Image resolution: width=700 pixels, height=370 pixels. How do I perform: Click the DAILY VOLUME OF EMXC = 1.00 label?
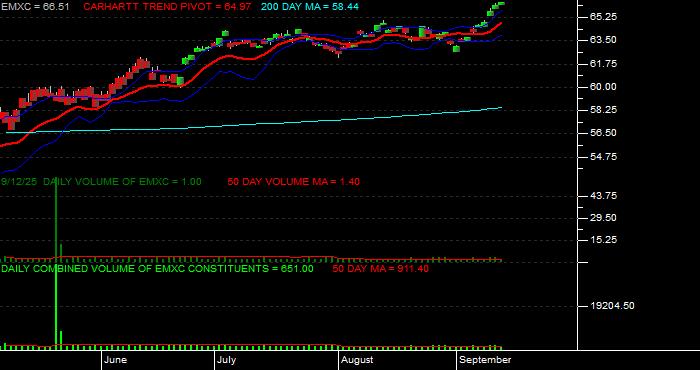point(122,182)
